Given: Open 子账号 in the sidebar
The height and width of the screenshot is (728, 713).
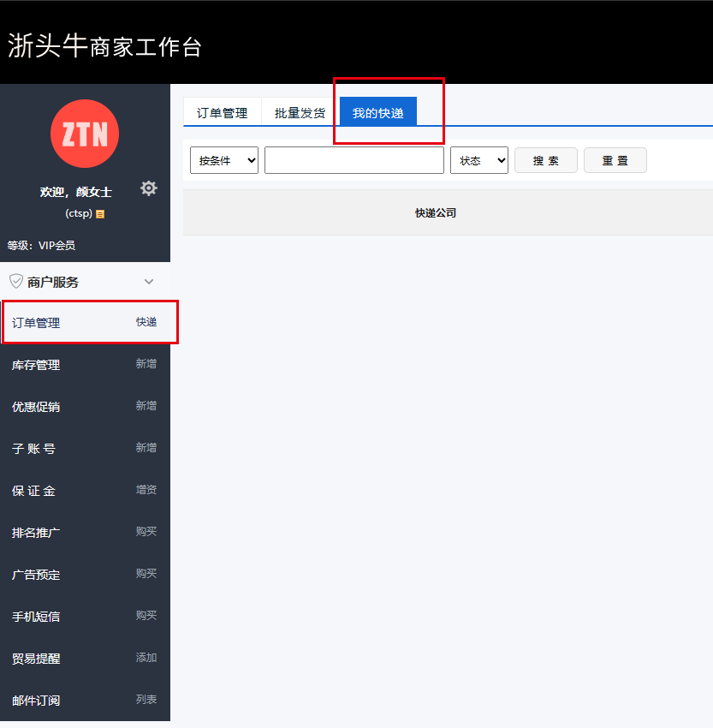Looking at the screenshot, I should tap(33, 449).
